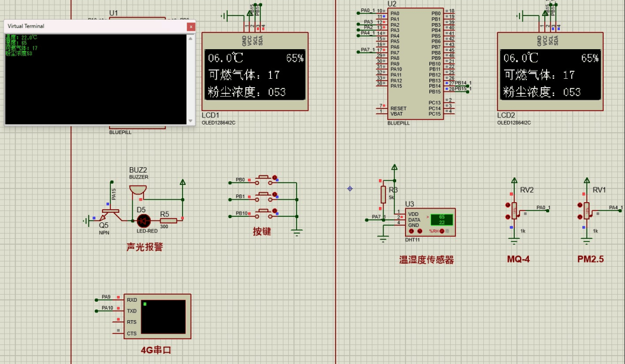625x364 pixels.
Task: Click the decrement arrow on RV1 PM2.5 potentiometer
Action: 579,217
